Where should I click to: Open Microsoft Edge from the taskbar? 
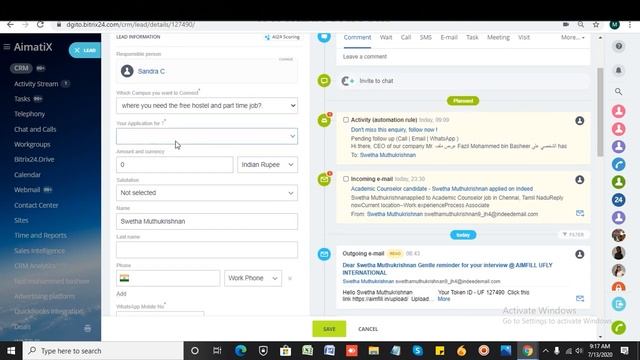click(x=240, y=351)
